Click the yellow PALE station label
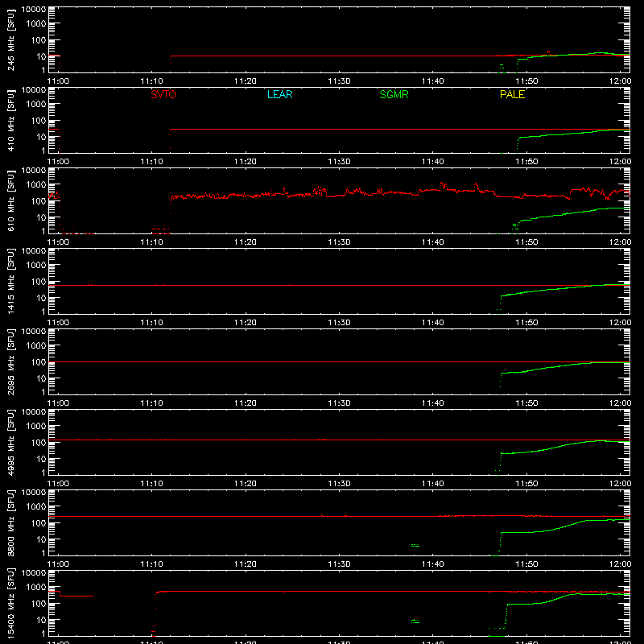The width and height of the screenshot is (644, 644). [x=512, y=94]
